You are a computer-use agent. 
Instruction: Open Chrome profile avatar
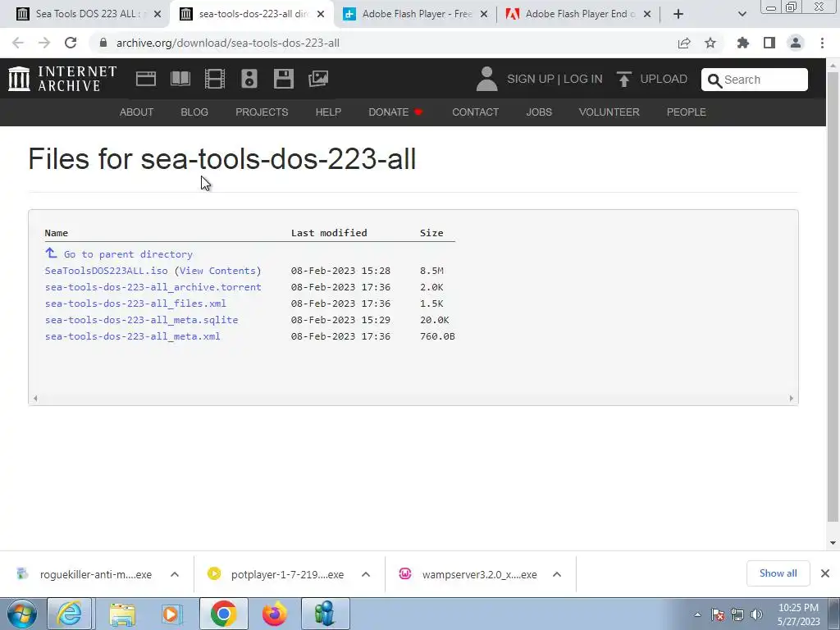(x=796, y=43)
